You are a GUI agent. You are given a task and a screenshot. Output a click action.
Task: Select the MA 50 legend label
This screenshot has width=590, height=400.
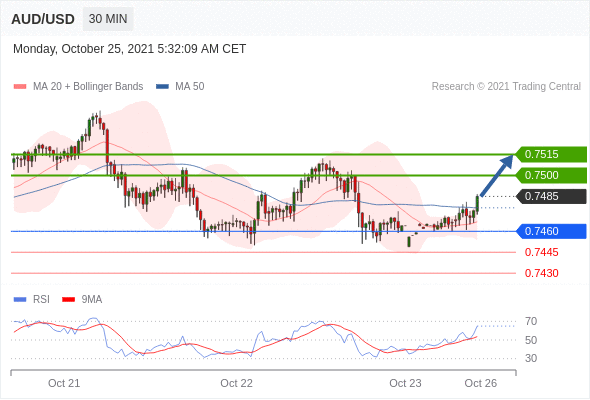[x=190, y=87]
